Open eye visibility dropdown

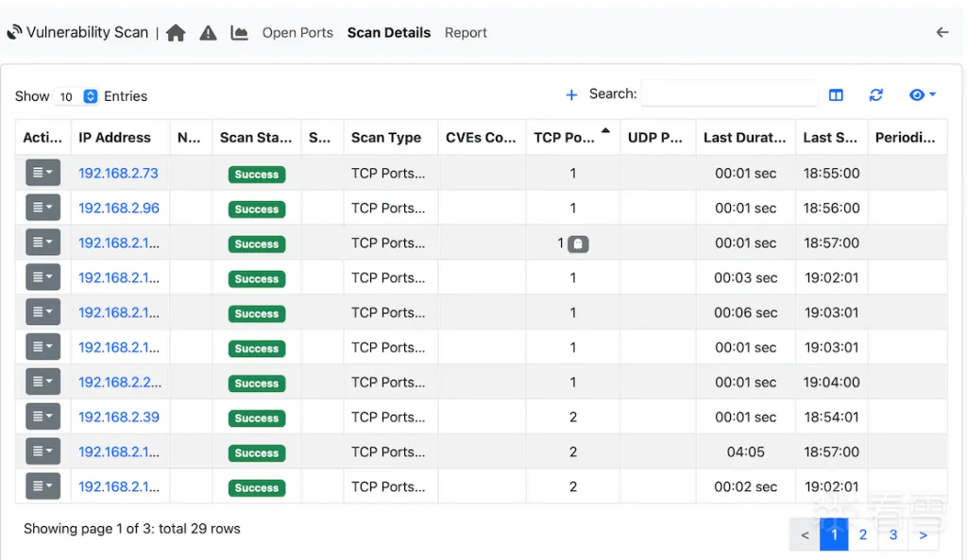click(922, 95)
